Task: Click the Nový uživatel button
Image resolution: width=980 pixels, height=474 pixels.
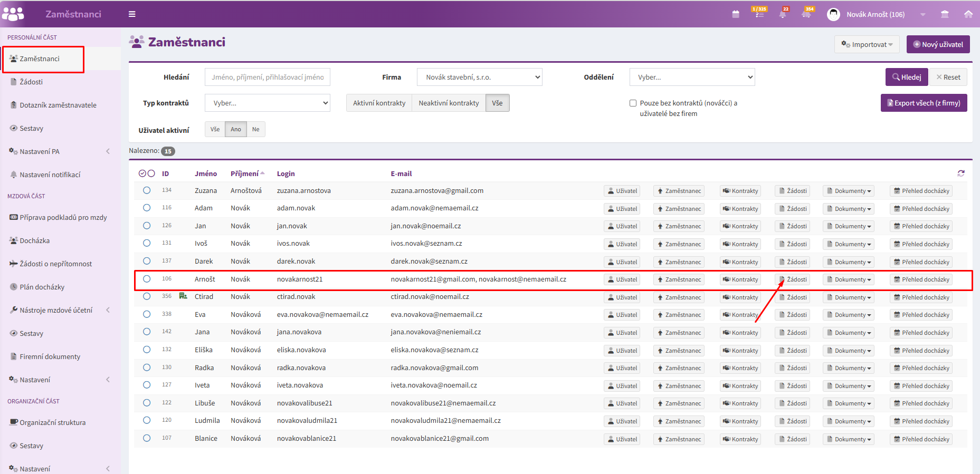Action: pos(938,44)
